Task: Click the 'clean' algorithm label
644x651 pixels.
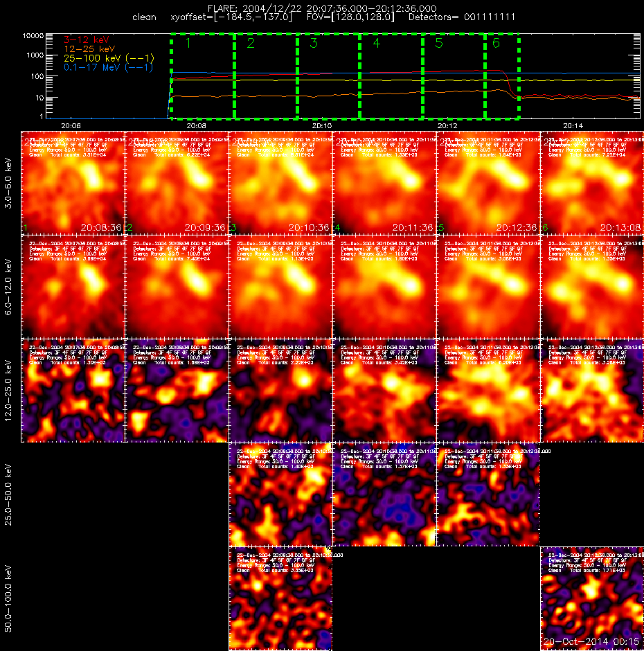Action: click(144, 17)
